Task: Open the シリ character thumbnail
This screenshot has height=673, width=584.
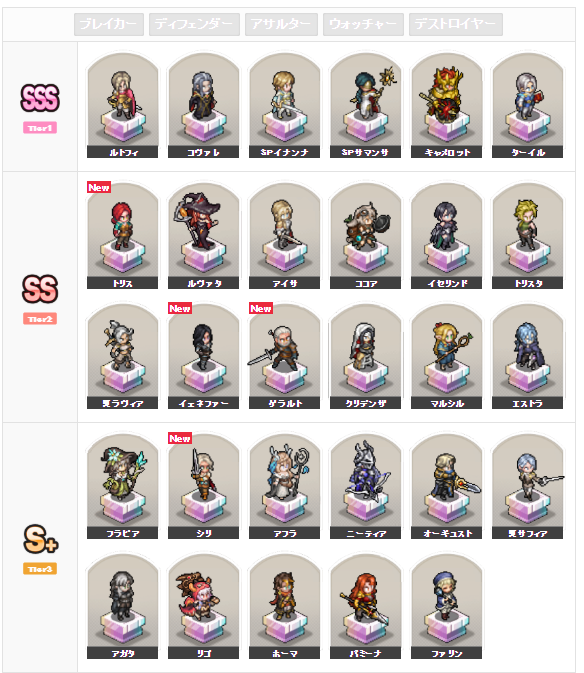Action: coord(203,486)
